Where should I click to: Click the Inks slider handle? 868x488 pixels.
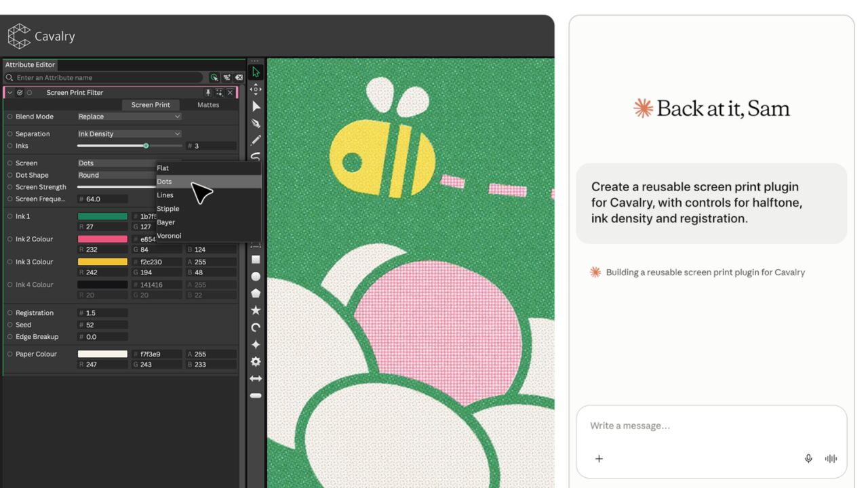(x=146, y=146)
